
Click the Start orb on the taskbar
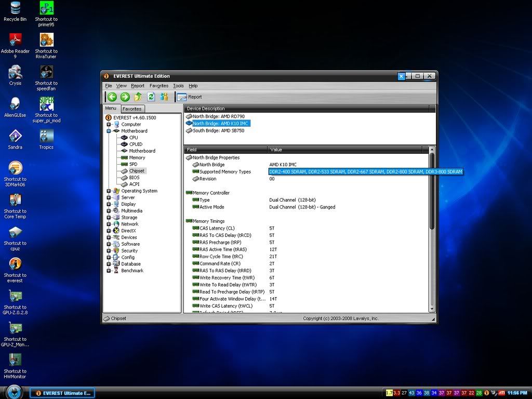[x=15, y=392]
